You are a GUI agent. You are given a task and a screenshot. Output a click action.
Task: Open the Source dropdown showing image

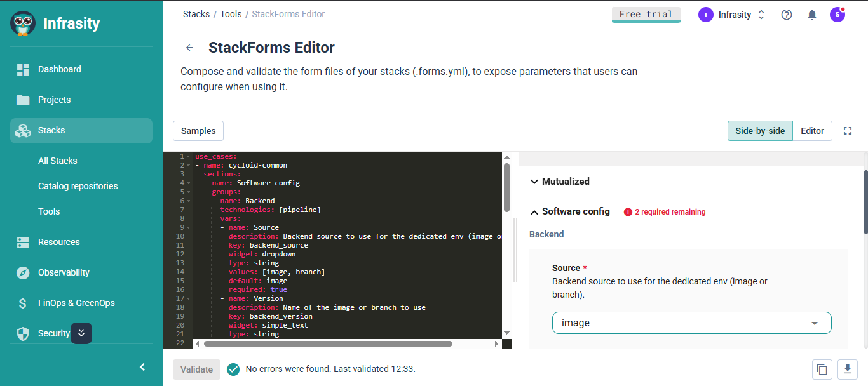tap(691, 323)
